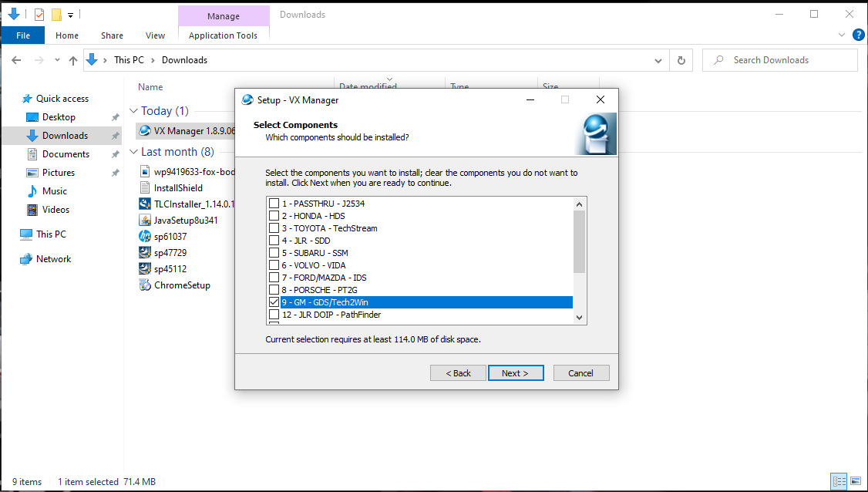This screenshot has height=492, width=868.
Task: Click the Search Downloads field
Action: point(780,60)
